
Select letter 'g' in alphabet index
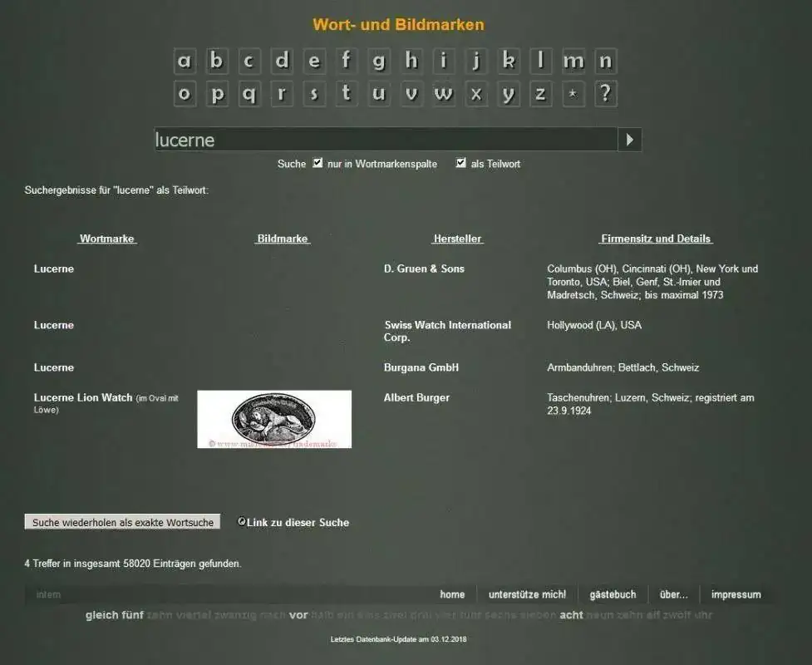point(378,62)
